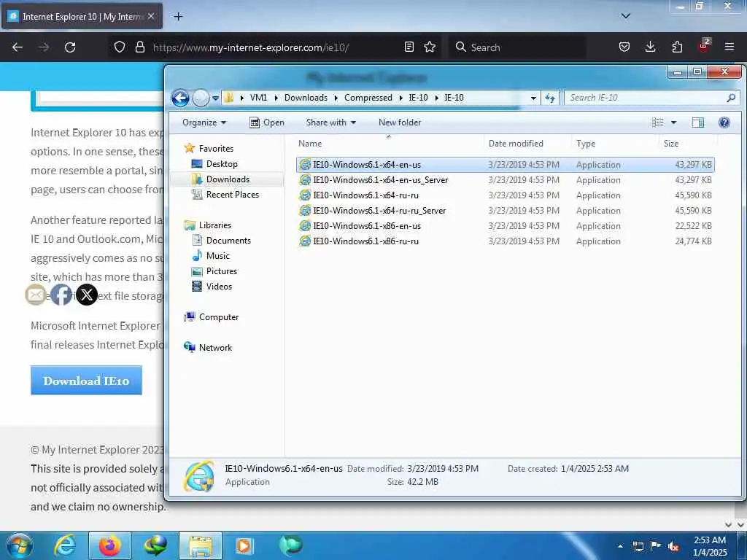Select Internet Explorer 10 browser tab

click(82, 17)
